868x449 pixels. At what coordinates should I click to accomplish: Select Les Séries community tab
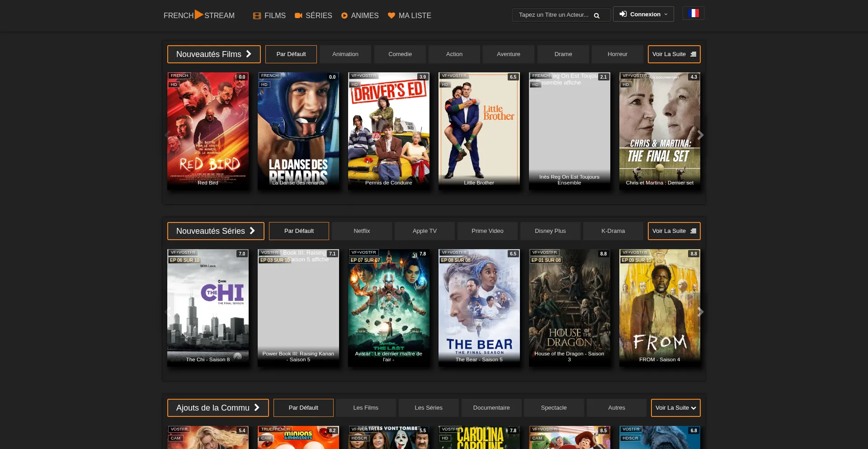[429, 408]
